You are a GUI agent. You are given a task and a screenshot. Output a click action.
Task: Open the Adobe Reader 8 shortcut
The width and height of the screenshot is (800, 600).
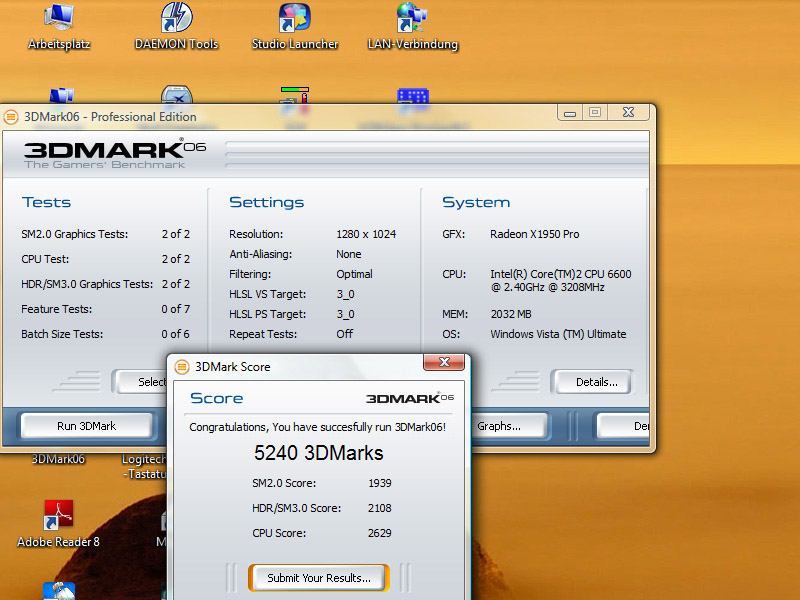(58, 523)
